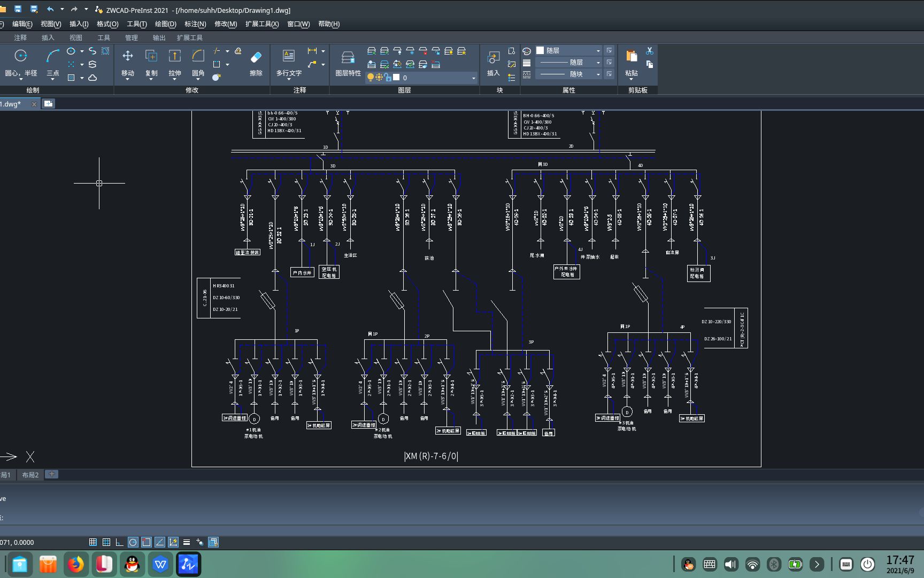This screenshot has height=578, width=924.
Task: Open the color dropdown showing 随层
Action: (568, 50)
